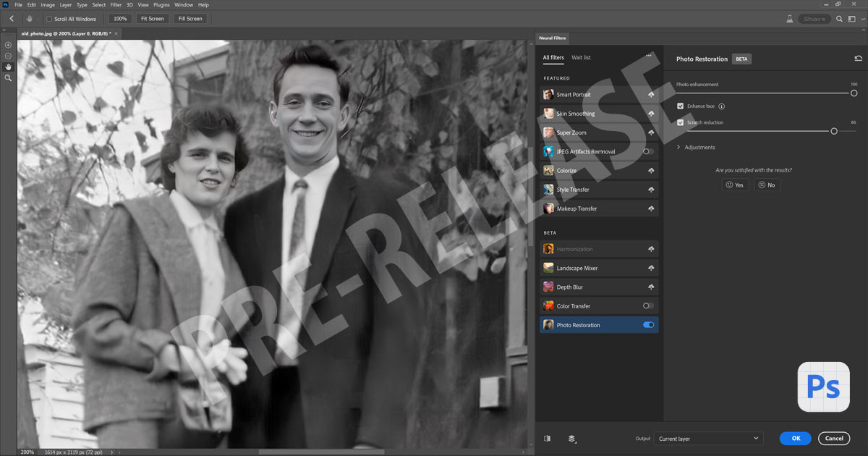Enable the Color Transfer filter toggle
This screenshot has width=868, height=456.
(x=650, y=305)
